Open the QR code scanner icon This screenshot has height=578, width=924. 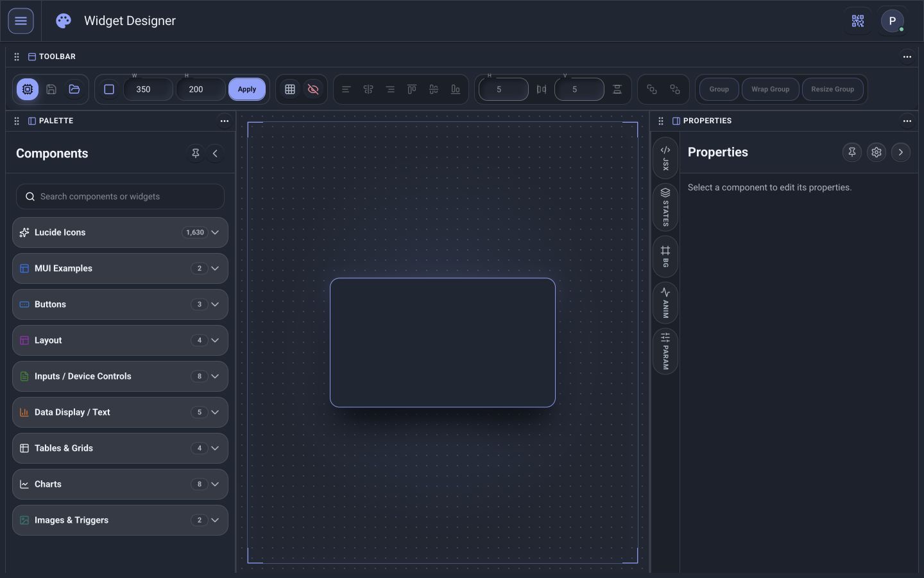click(x=858, y=21)
